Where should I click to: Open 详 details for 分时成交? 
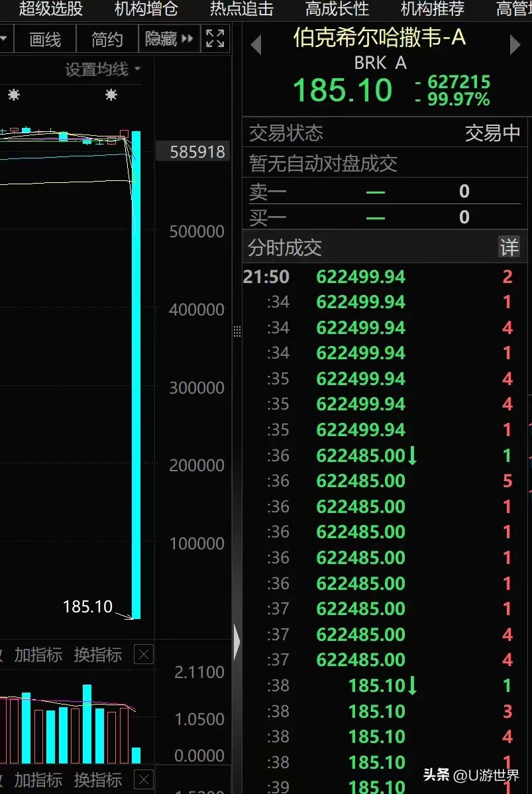pyautogui.click(x=509, y=248)
